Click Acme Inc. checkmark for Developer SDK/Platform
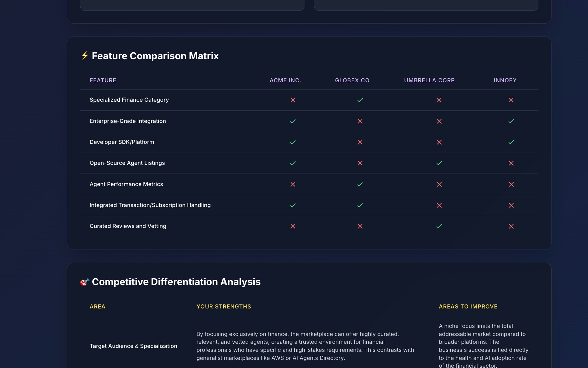588x368 pixels. pyautogui.click(x=293, y=142)
